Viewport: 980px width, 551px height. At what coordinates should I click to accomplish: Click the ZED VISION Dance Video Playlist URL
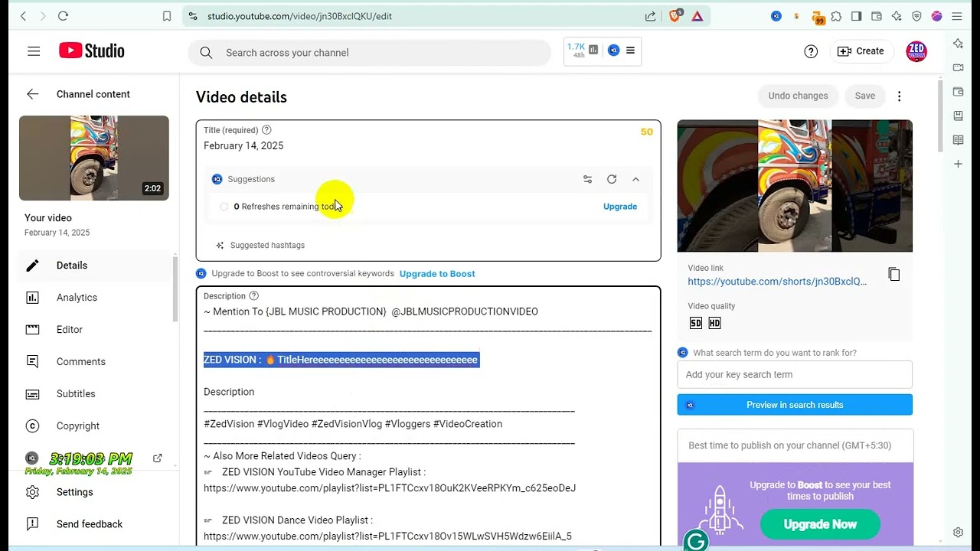click(387, 536)
